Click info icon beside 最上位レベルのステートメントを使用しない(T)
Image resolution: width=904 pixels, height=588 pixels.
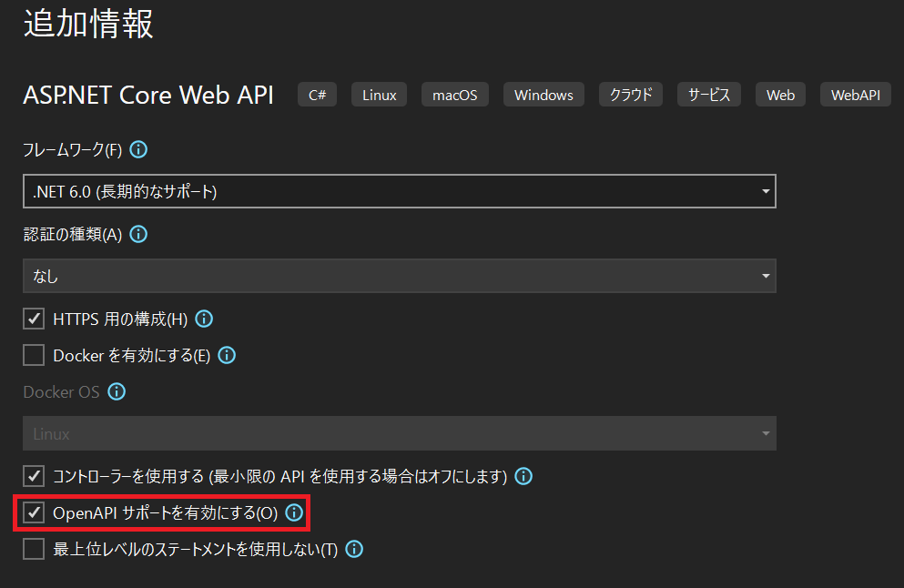click(x=354, y=550)
